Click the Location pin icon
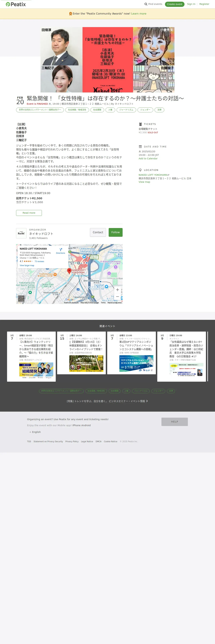 [140, 170]
